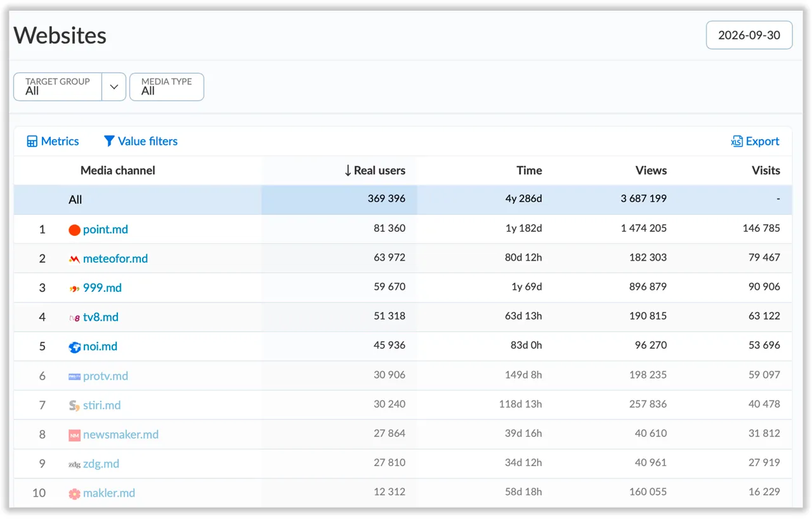Select the All summary row label
This screenshot has width=812, height=527.
click(75, 200)
